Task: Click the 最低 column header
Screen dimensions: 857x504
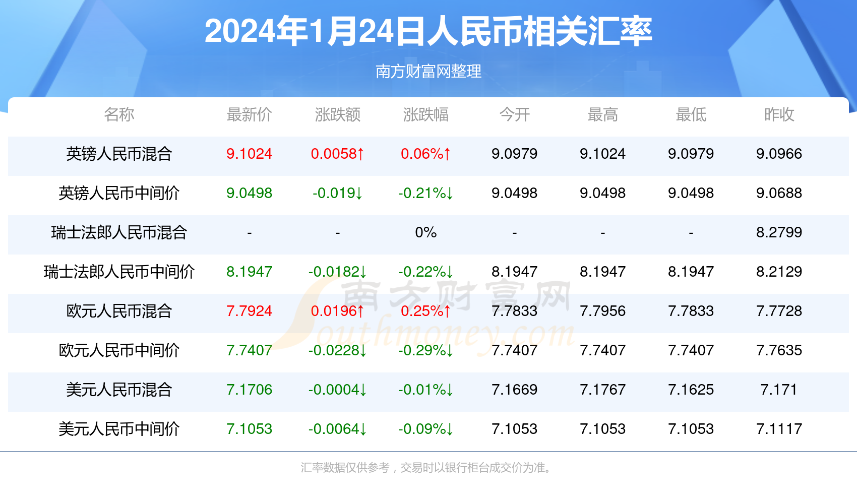Action: tap(691, 114)
